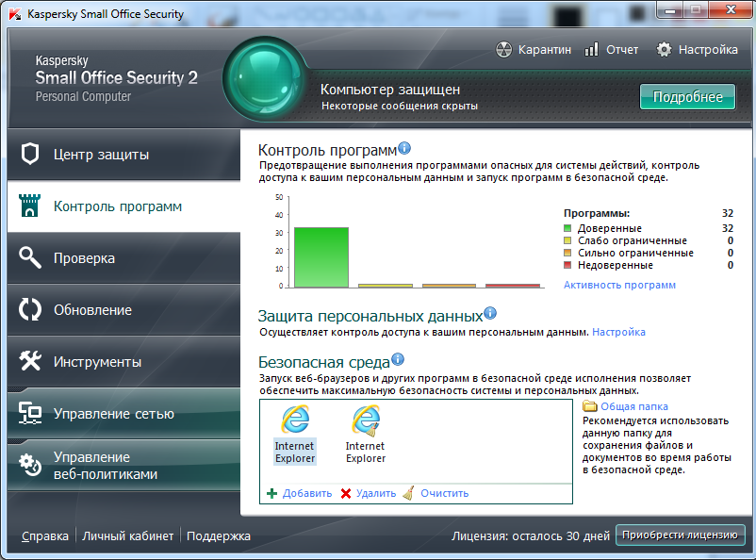Screen dimensions: 756x560
Task: Select the first Internet Explorer shortcut
Action: [295, 435]
